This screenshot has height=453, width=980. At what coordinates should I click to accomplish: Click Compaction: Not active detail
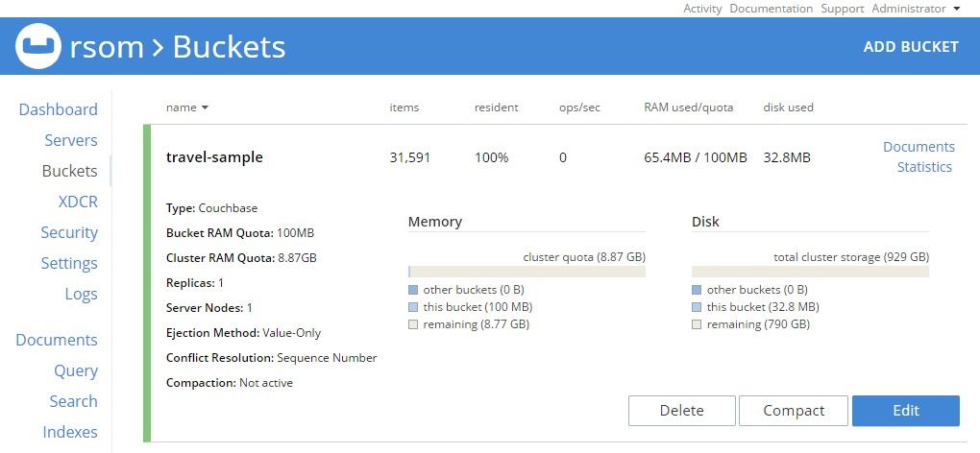click(x=230, y=383)
